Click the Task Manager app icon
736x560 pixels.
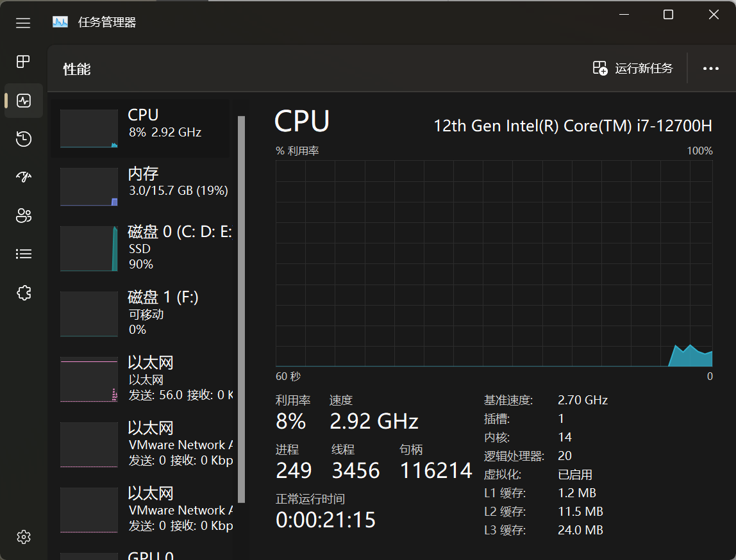coord(60,22)
